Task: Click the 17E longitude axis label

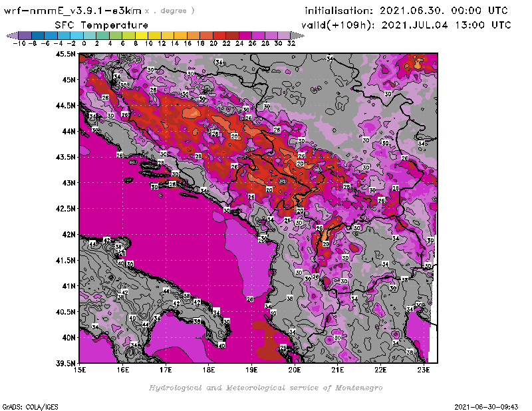Action: point(166,370)
